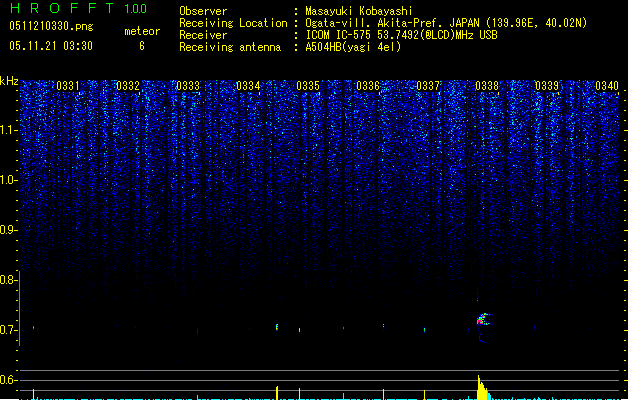Click the bright multicolor meteor echo below 0338
Screen dimensions: 629x400
point(483,319)
